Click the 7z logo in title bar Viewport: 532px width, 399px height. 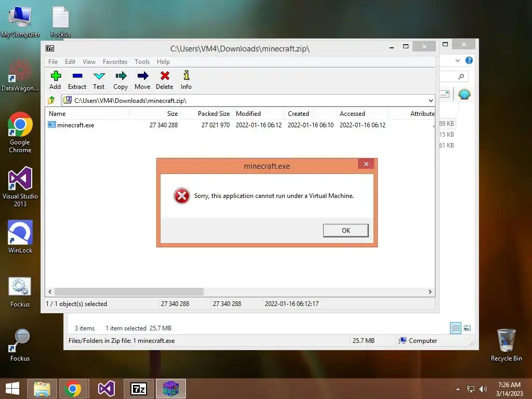pyautogui.click(x=50, y=48)
